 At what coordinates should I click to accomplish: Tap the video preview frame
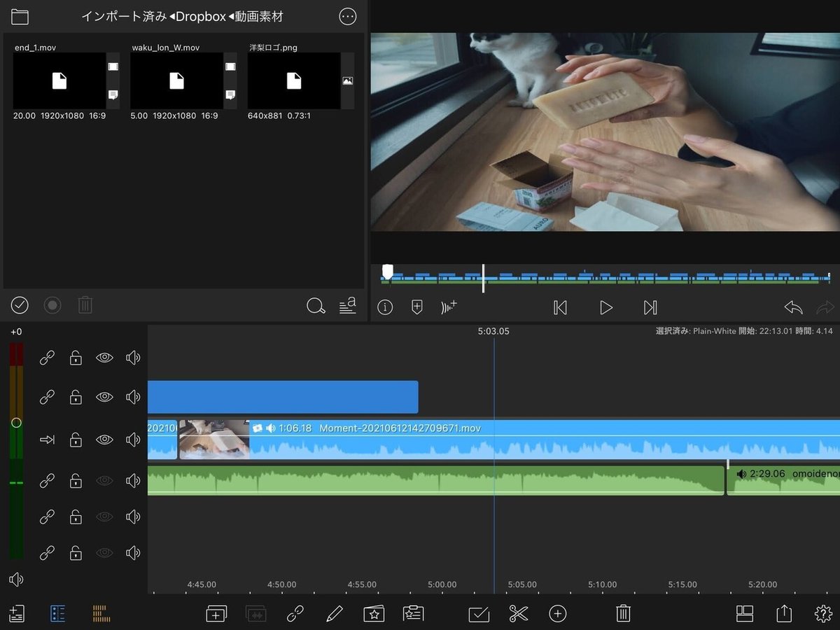pyautogui.click(x=605, y=132)
